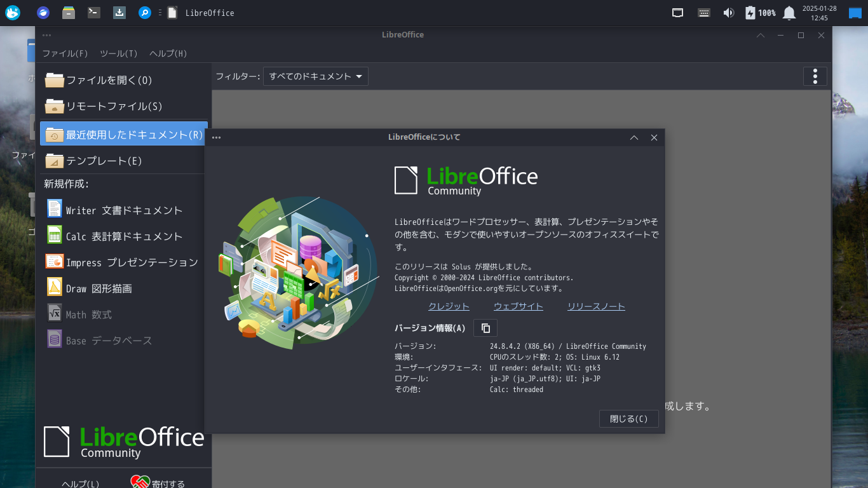Image resolution: width=868 pixels, height=488 pixels.
Task: Click the templates folder icon
Action: click(55, 160)
